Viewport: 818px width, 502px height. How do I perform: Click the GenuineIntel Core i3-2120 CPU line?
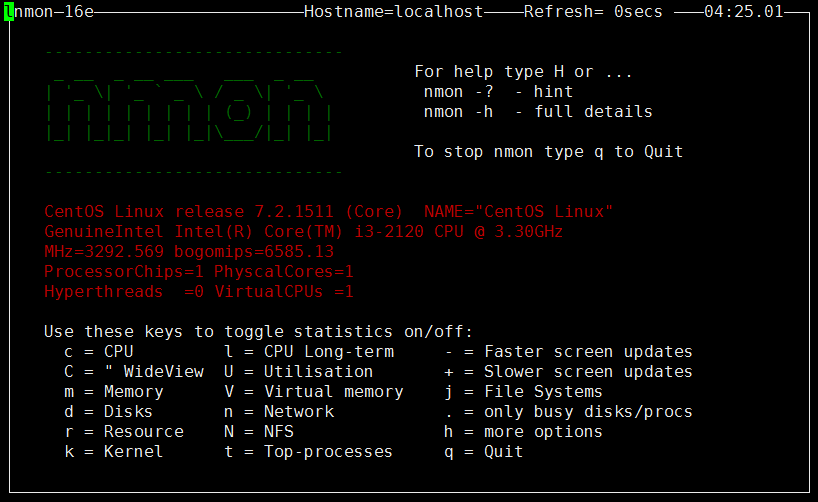coord(304,232)
